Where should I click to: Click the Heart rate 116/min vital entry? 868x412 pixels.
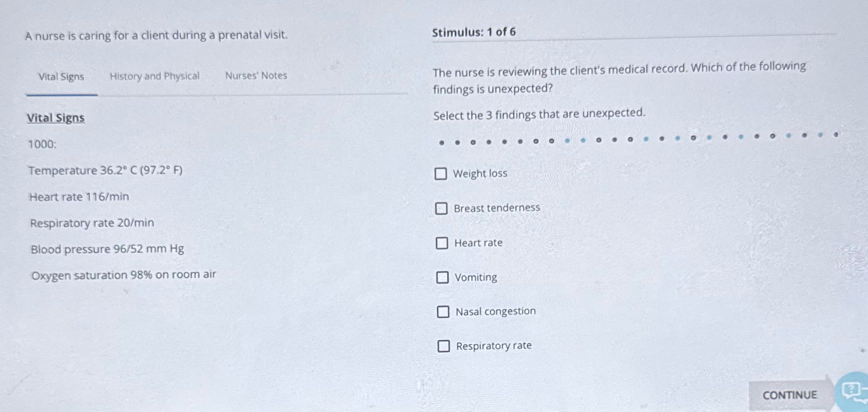[79, 197]
